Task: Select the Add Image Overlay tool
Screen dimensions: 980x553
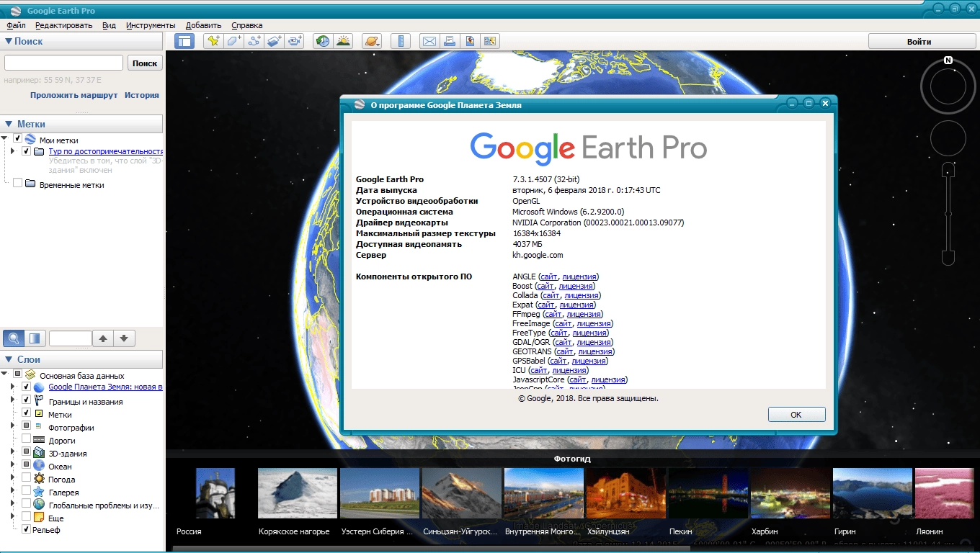Action: pyautogui.click(x=274, y=41)
